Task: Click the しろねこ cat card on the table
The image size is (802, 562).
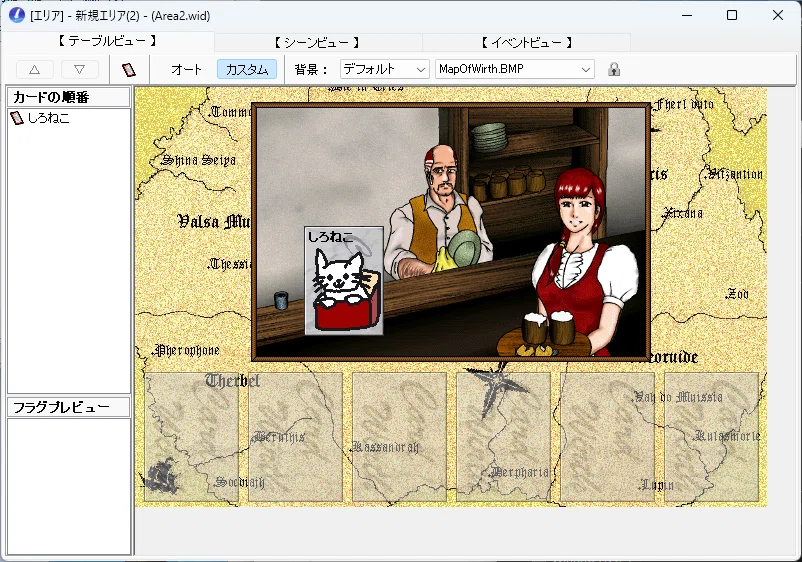Action: pyautogui.click(x=344, y=281)
